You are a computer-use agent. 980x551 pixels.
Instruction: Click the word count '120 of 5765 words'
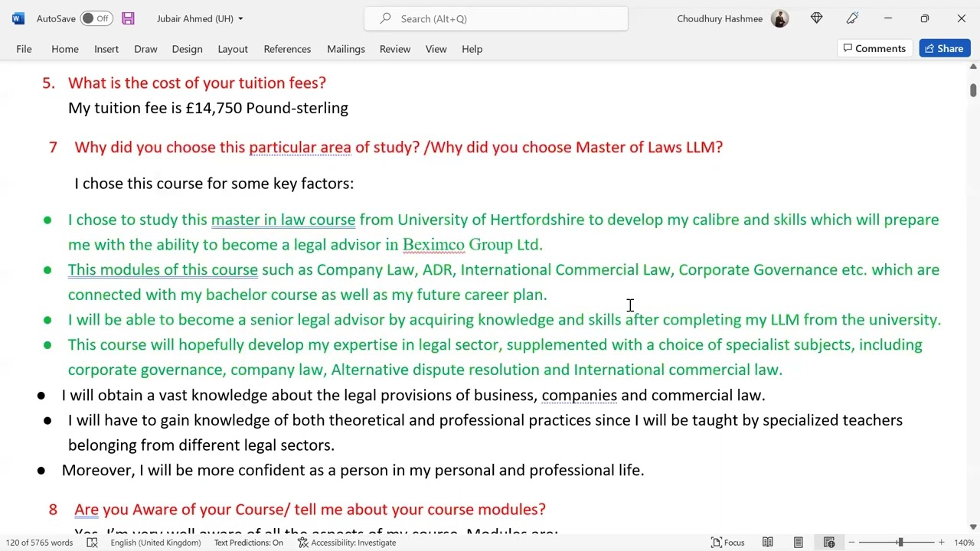pos(40,543)
